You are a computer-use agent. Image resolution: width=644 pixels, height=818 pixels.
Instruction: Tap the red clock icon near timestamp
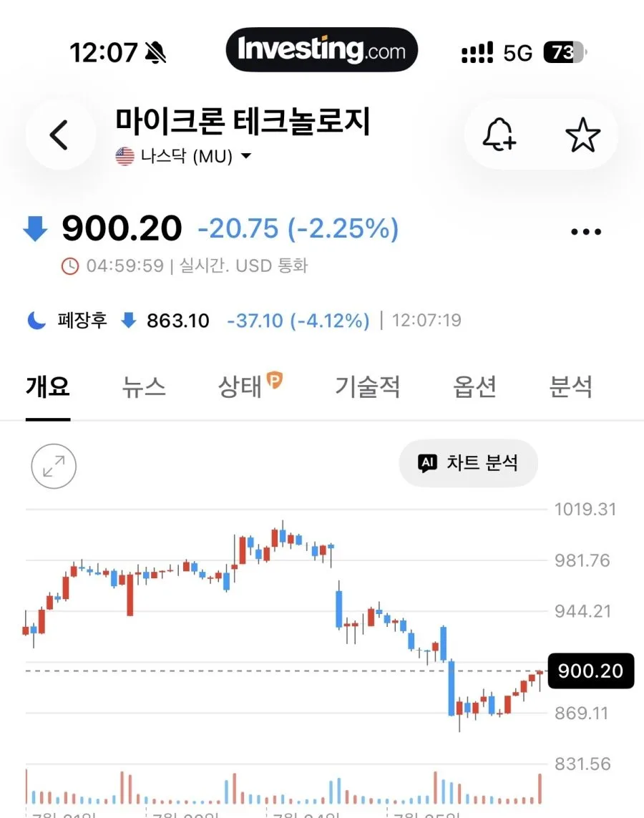tap(70, 266)
